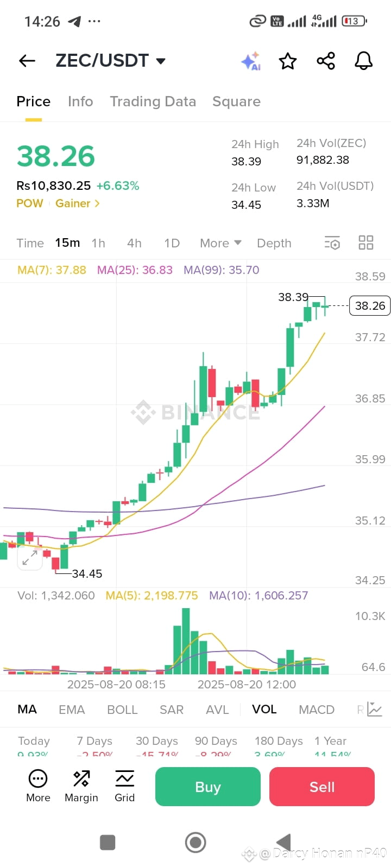
Task: Select the 1h interval
Action: click(x=98, y=243)
